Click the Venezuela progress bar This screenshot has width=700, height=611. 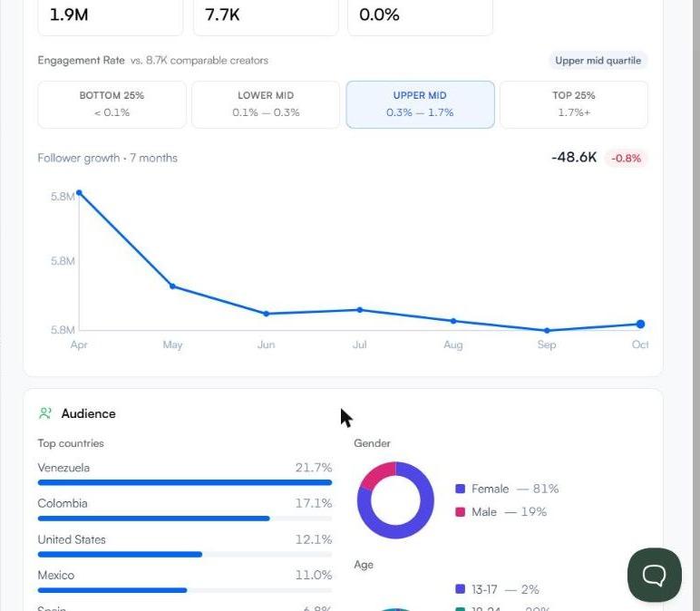tap(185, 482)
